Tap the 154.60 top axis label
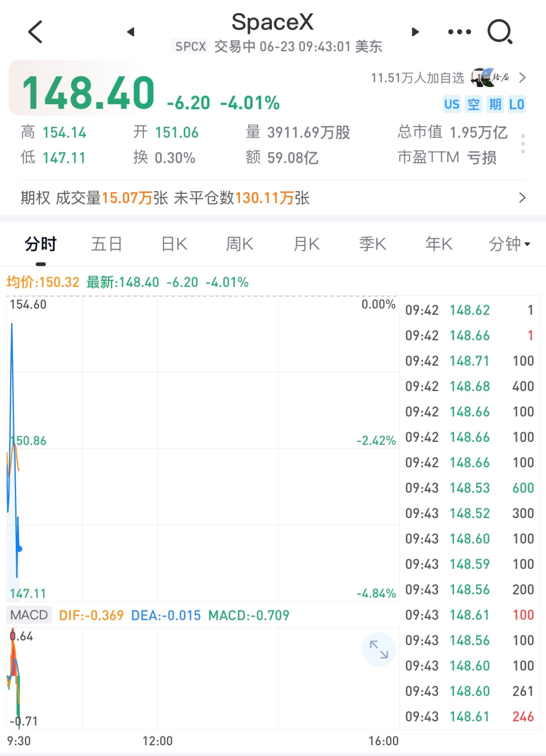The image size is (546, 756). coord(28,305)
